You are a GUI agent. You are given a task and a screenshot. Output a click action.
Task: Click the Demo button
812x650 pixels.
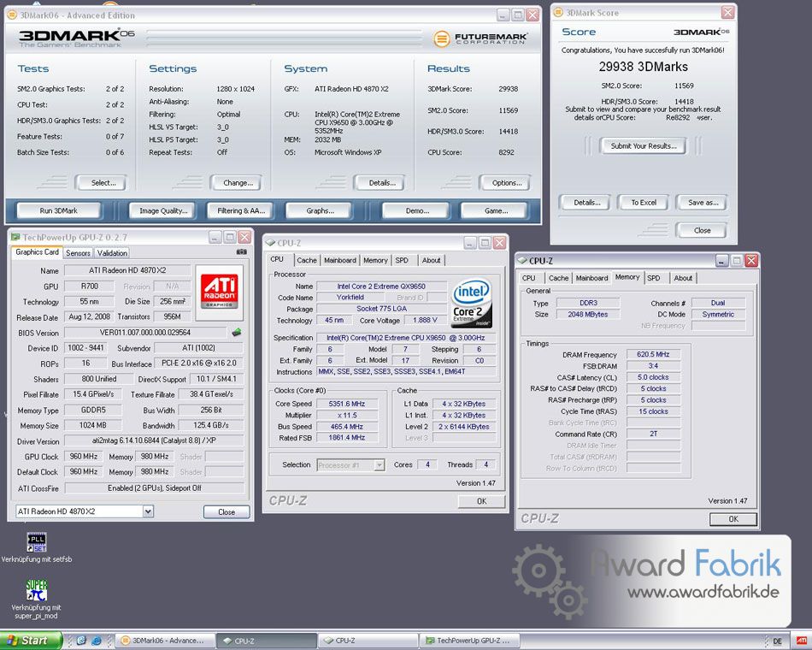click(x=416, y=210)
